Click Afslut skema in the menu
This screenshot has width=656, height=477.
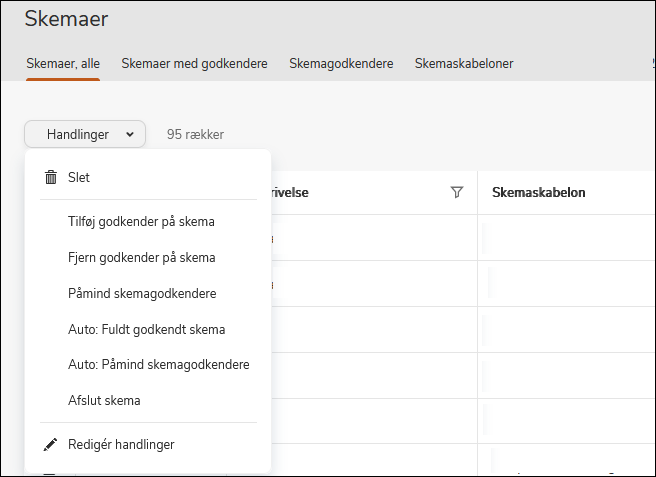(104, 401)
